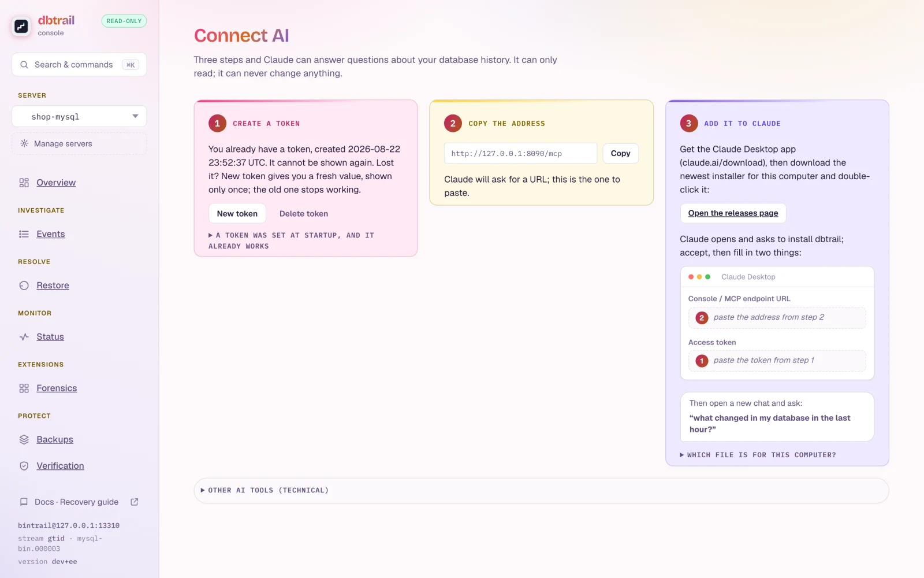Open the Restore page
924x578 pixels.
click(53, 286)
